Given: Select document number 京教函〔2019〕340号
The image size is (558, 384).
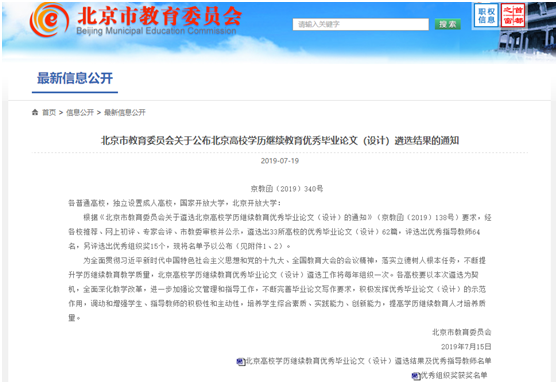Looking at the screenshot, I should (x=286, y=189).
